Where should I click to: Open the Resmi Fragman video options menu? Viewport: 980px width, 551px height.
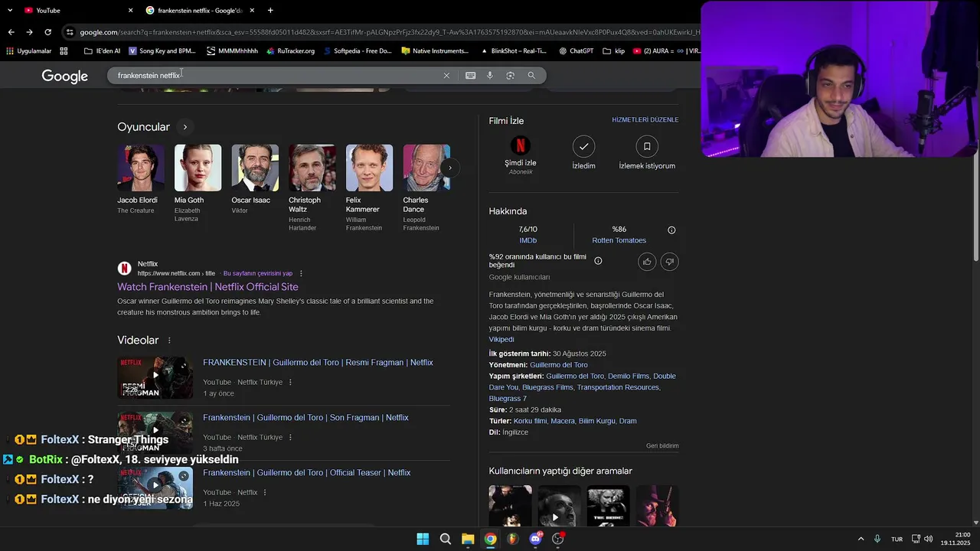point(290,383)
